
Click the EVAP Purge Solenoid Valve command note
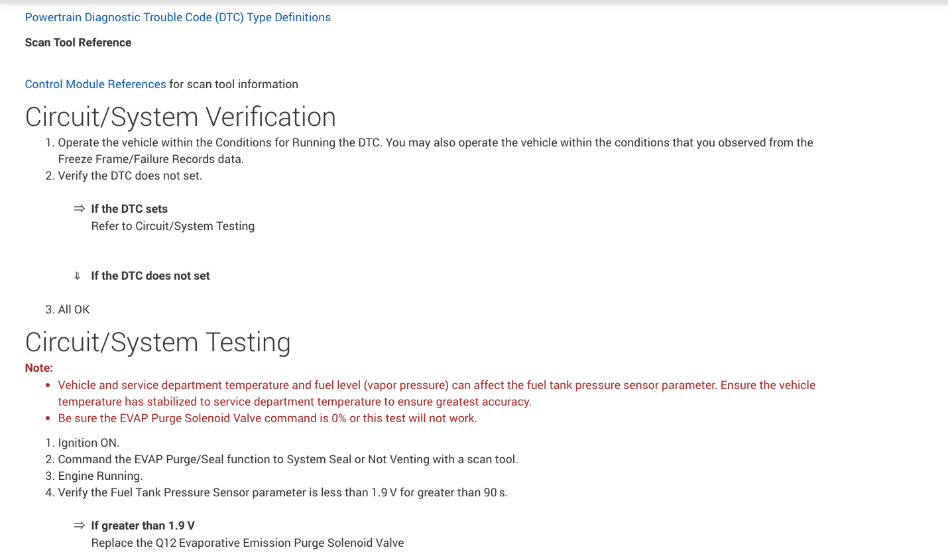[x=267, y=418]
